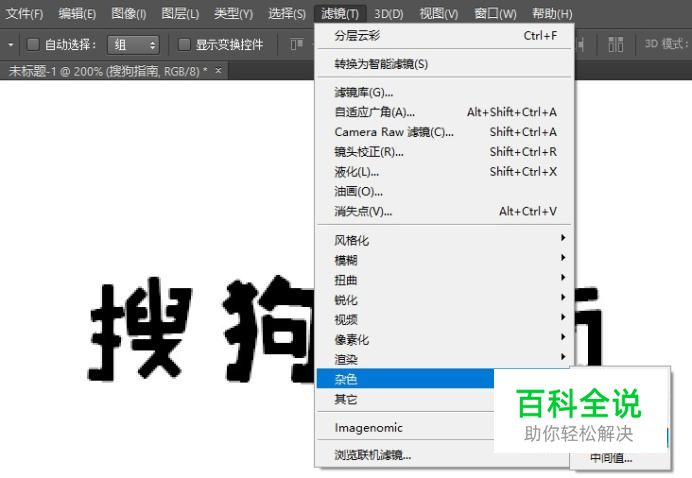
Task: Open the 窗口(W) menu
Action: pos(495,14)
